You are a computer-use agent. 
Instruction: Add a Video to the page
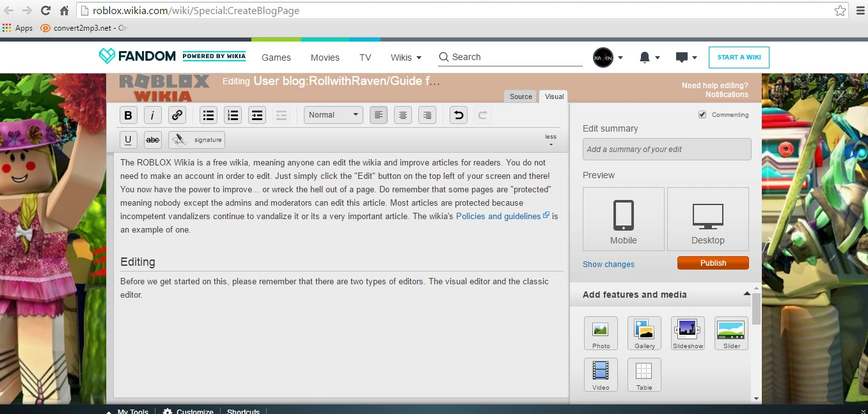tap(601, 374)
